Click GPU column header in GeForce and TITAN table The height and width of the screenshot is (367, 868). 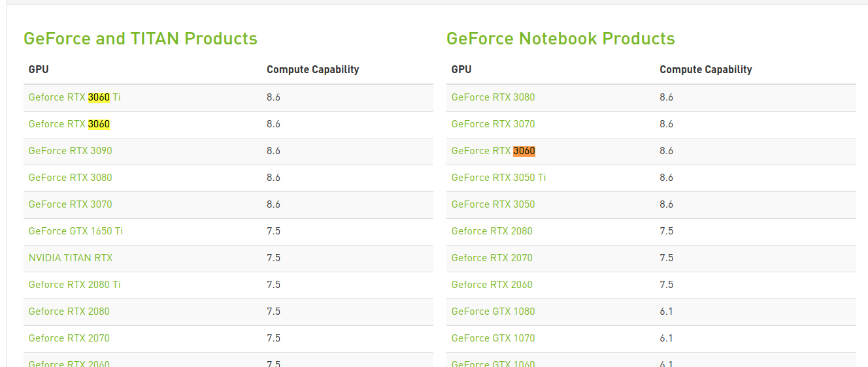tap(39, 69)
